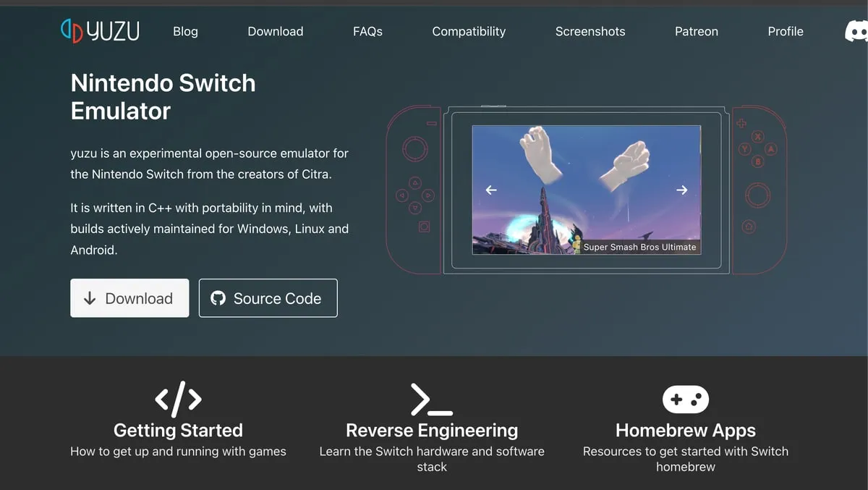Open the Blog nav item

(185, 31)
